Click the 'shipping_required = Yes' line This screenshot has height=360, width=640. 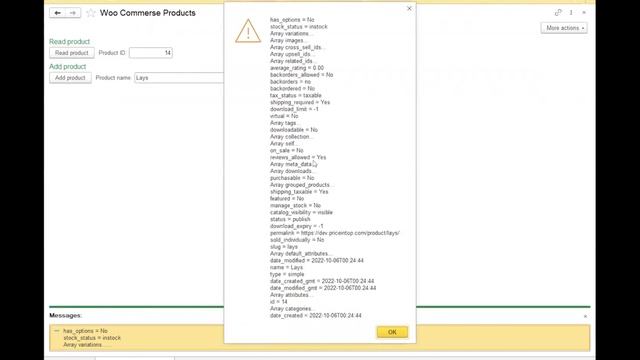coord(300,102)
